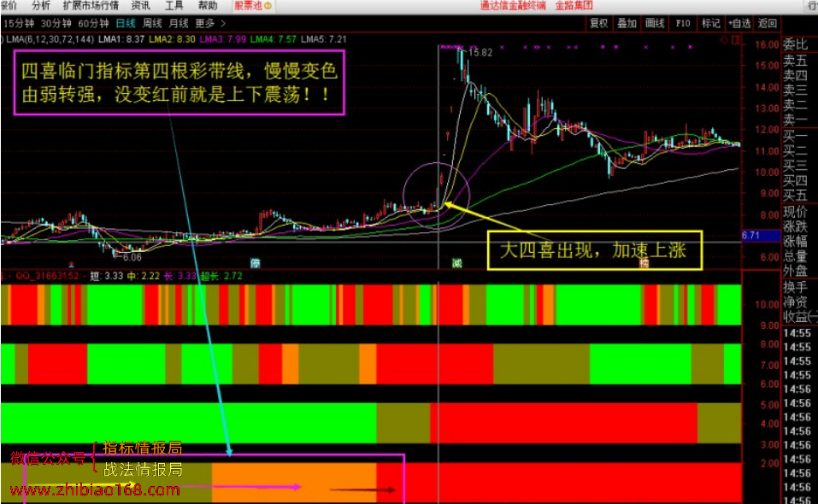818x504 pixels.
Task: Open the 画线 drawing tools
Action: [655, 23]
